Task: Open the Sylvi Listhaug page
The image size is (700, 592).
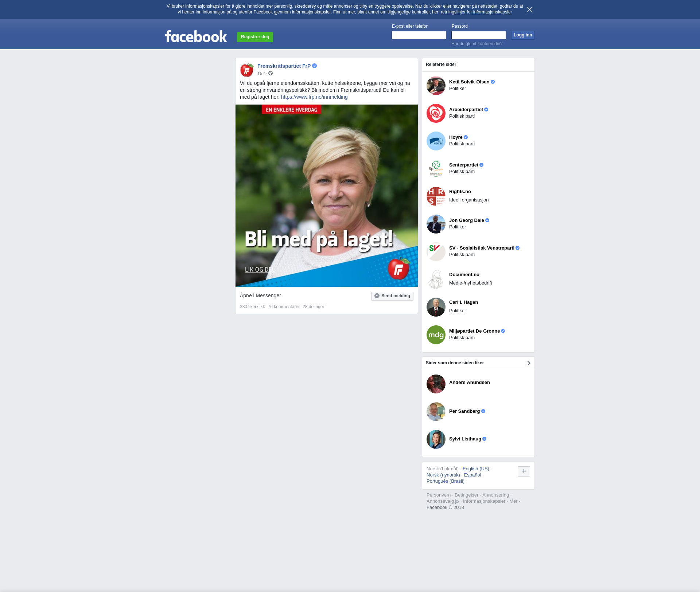Action: coord(465,439)
